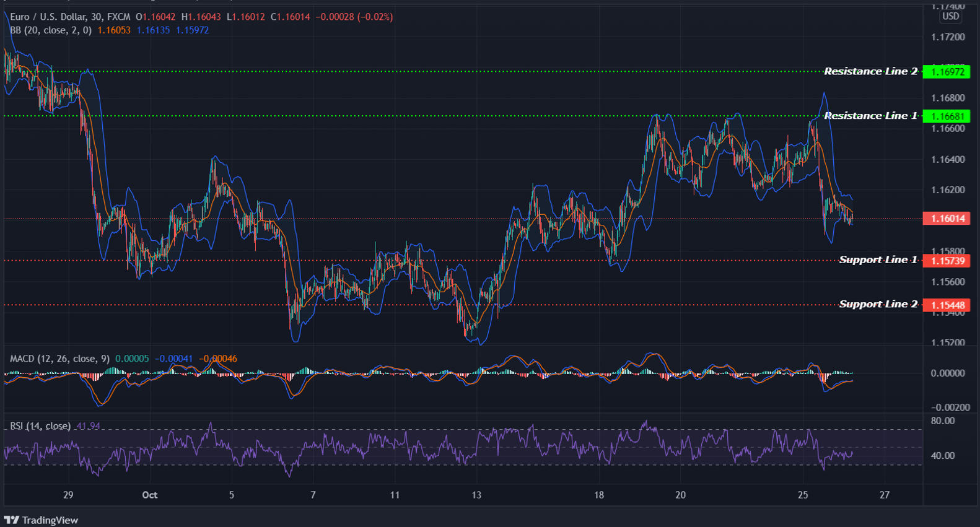Viewport: 980px width, 527px height.
Task: Click the low value L1.16012
Action: coord(245,17)
